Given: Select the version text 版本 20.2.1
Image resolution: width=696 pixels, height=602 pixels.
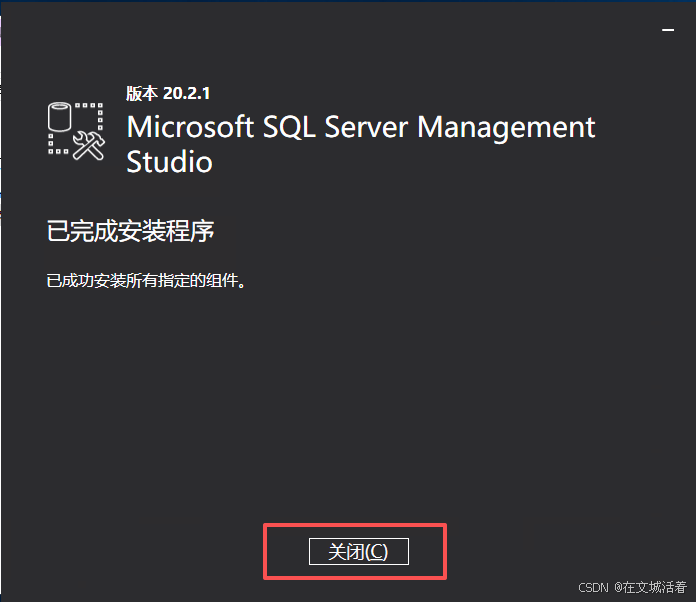Looking at the screenshot, I should click(x=168, y=93).
